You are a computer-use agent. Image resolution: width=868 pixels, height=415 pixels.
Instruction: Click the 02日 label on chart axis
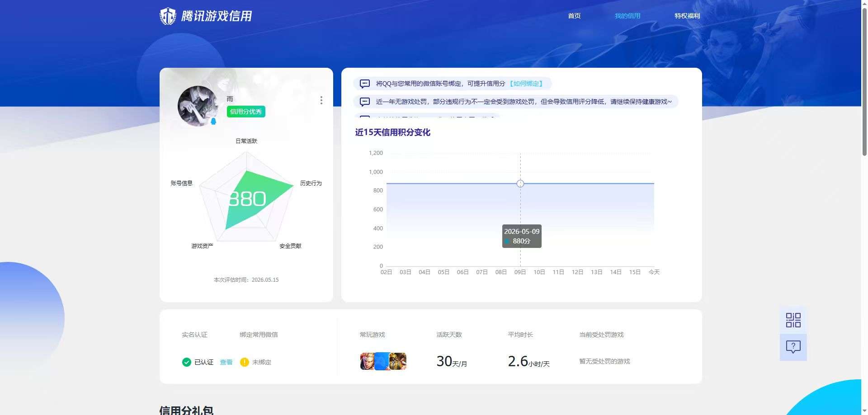[386, 272]
